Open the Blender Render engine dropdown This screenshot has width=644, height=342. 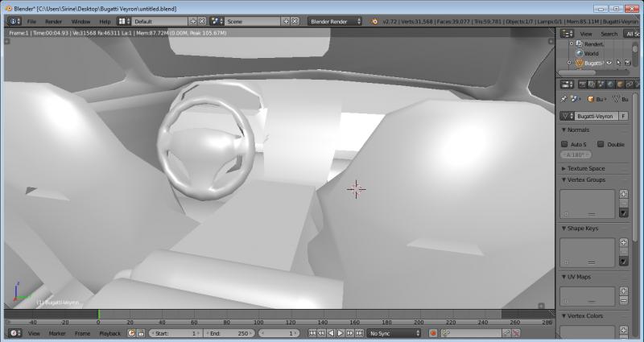pos(335,21)
